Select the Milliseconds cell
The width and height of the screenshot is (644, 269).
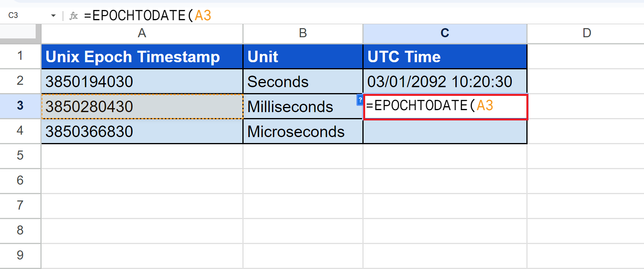(303, 107)
